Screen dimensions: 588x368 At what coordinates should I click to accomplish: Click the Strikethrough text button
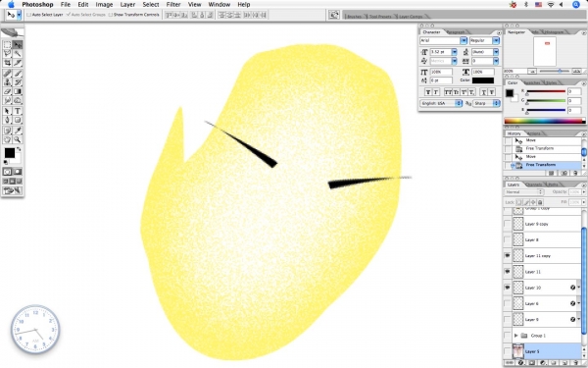pos(492,92)
